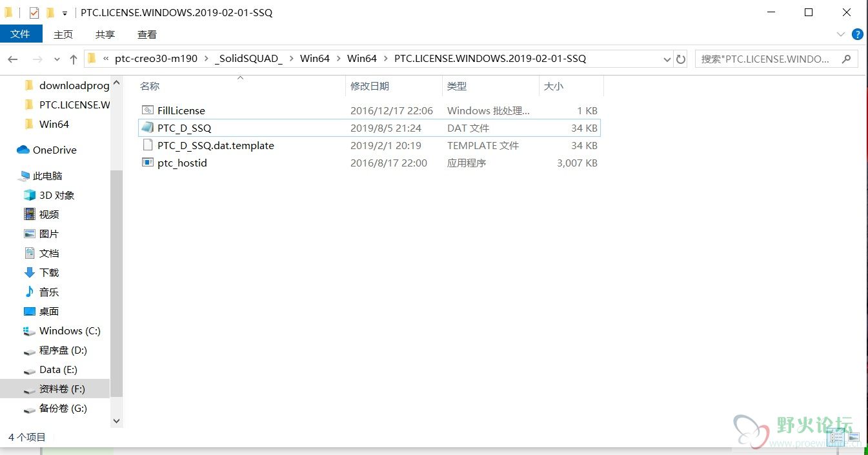Image resolution: width=868 pixels, height=455 pixels.
Task: Click the forward navigation arrow
Action: [37, 59]
